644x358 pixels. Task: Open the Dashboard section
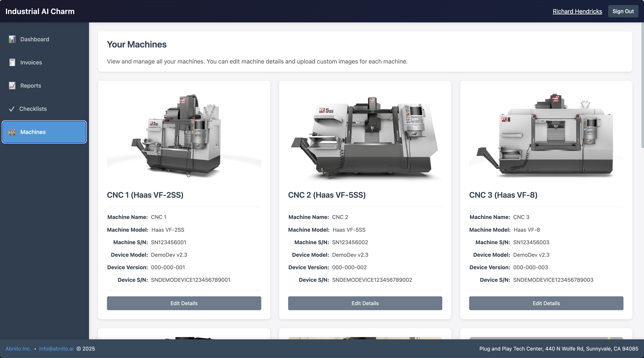point(35,39)
